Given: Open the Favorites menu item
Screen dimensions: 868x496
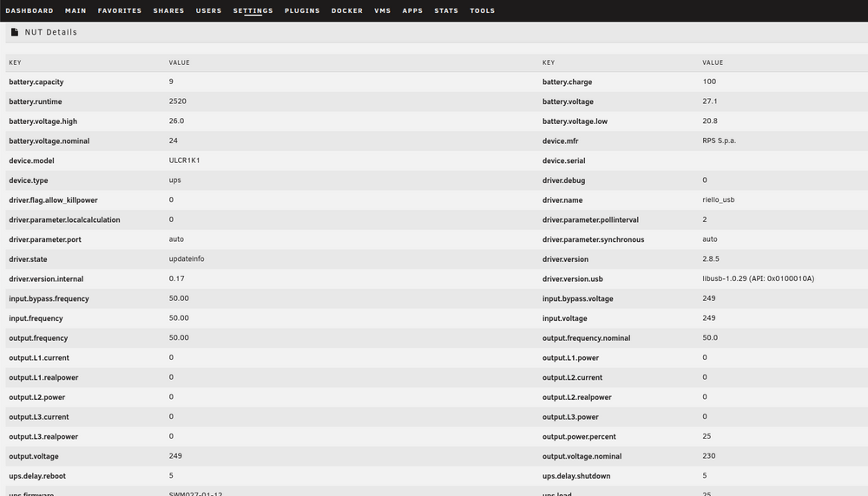Looking at the screenshot, I should tap(120, 10).
